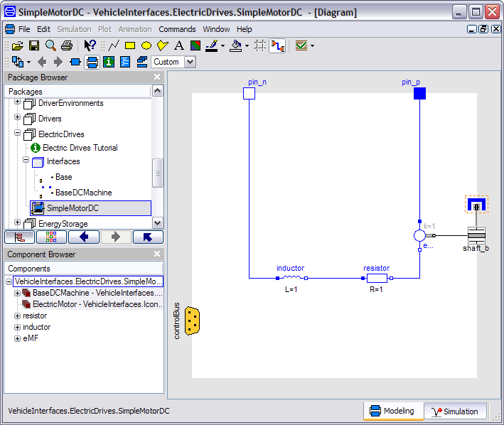Screen dimensions: 504x425
Task: Toggle tree view in Package Browser
Action: click(x=19, y=237)
